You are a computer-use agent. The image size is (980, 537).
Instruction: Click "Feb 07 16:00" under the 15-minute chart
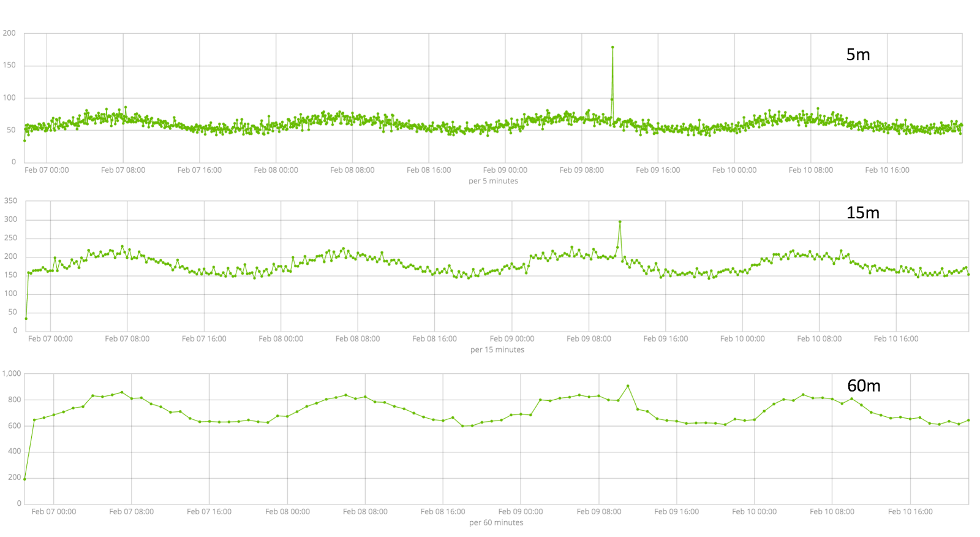tap(204, 338)
